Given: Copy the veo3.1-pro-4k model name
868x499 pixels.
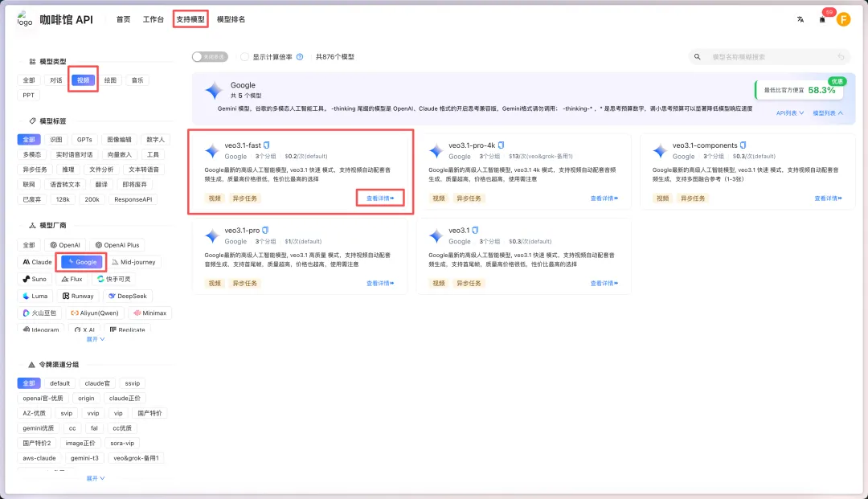Looking at the screenshot, I should (501, 145).
